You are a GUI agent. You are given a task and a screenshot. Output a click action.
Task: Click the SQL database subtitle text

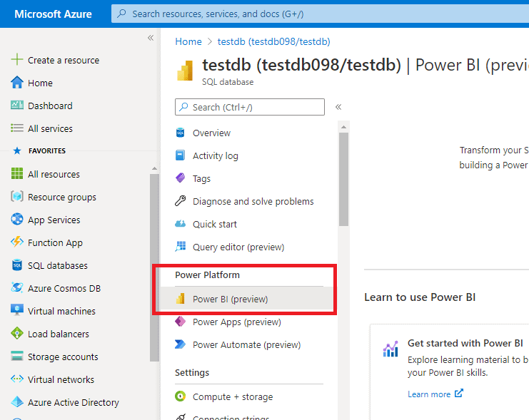pyautogui.click(x=228, y=82)
